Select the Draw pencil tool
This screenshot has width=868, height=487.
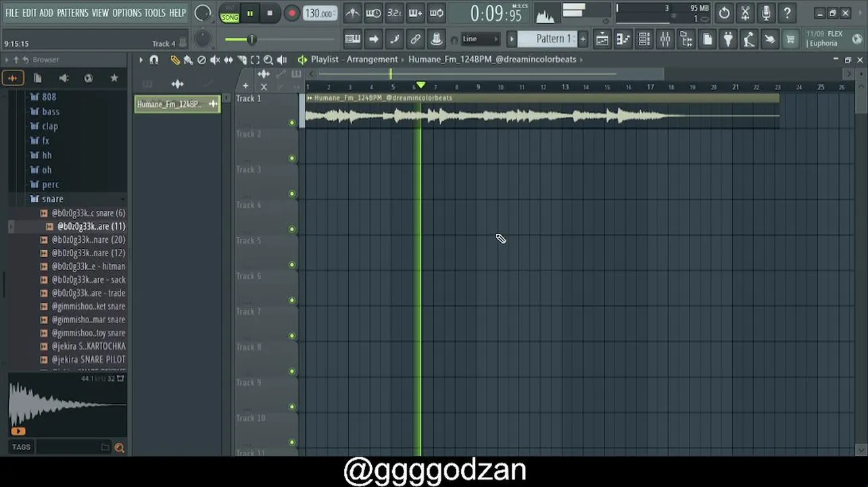(x=174, y=60)
